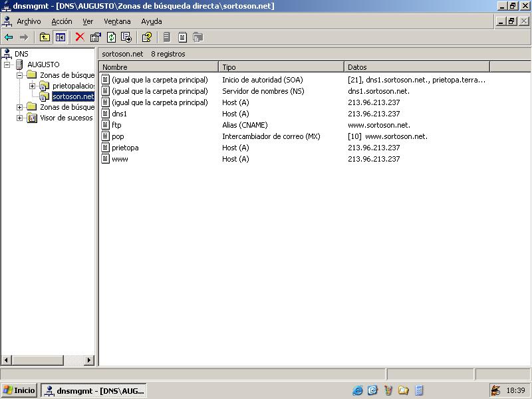Click the greyed stacked-folders toolbar icon

tap(198, 37)
